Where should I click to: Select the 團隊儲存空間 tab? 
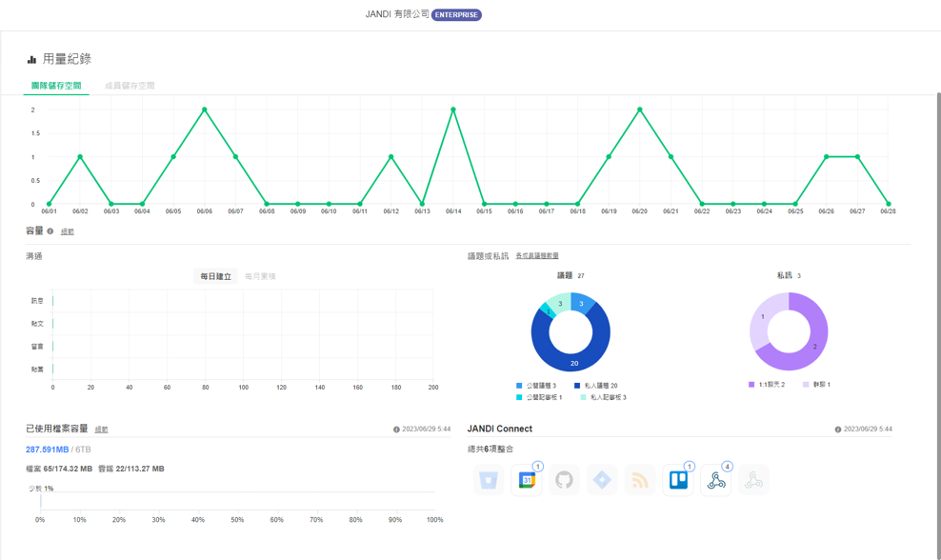click(x=56, y=86)
